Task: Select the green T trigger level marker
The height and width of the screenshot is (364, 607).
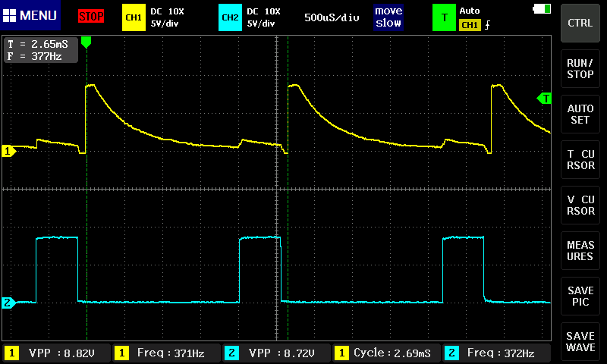Action: click(x=544, y=99)
